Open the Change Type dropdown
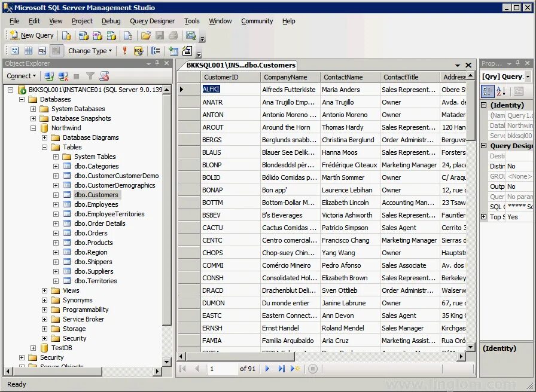 coord(90,51)
